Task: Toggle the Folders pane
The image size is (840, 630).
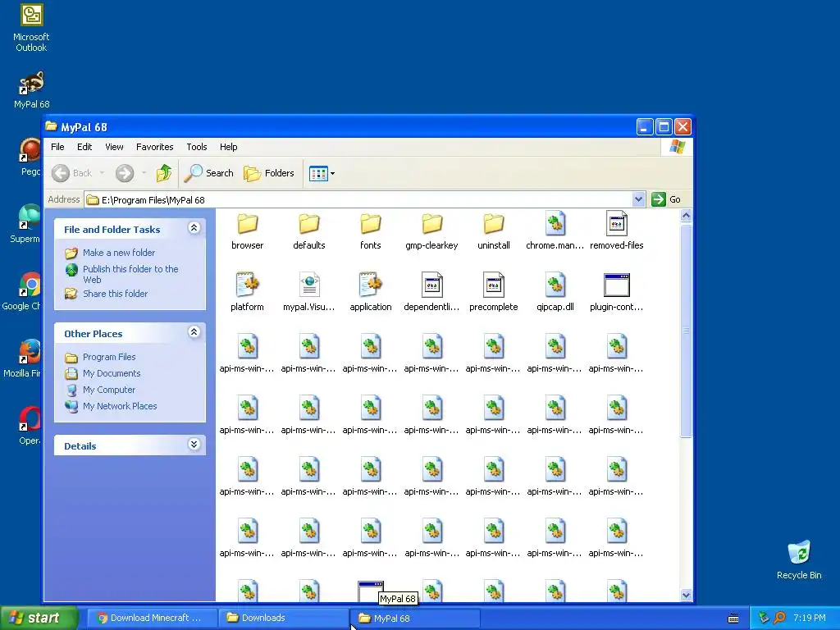Action: coord(269,173)
